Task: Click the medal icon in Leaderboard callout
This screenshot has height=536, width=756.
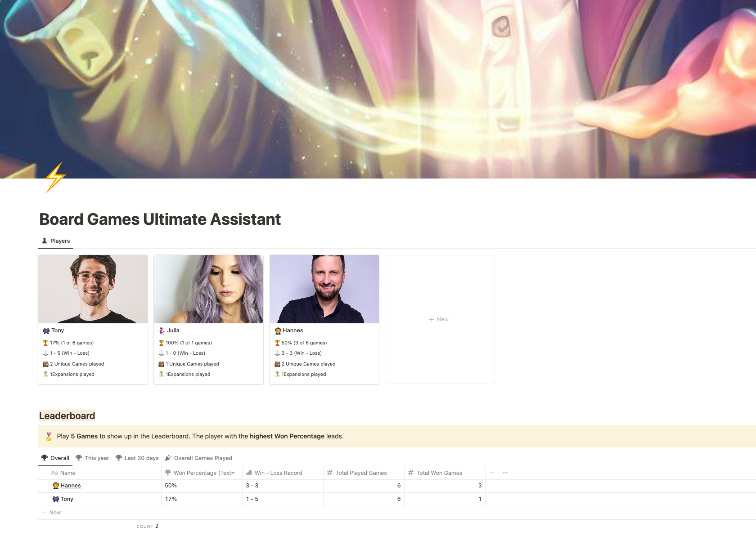Action: coord(49,436)
